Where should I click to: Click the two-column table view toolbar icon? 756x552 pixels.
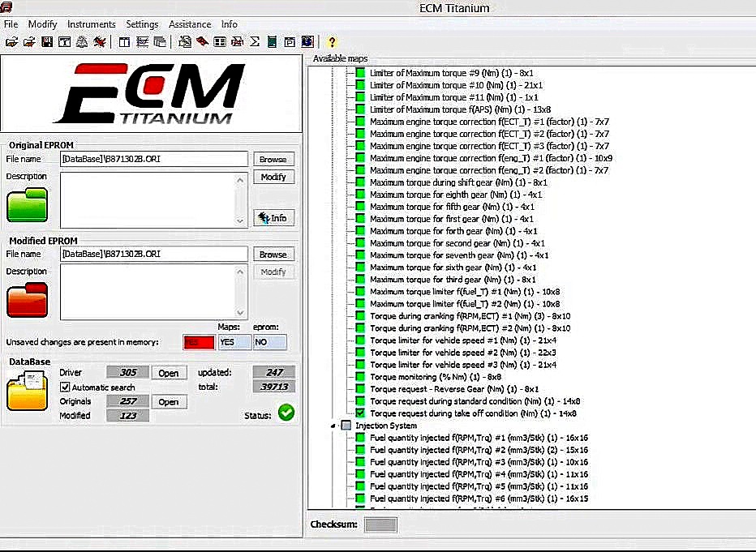pyautogui.click(x=124, y=42)
